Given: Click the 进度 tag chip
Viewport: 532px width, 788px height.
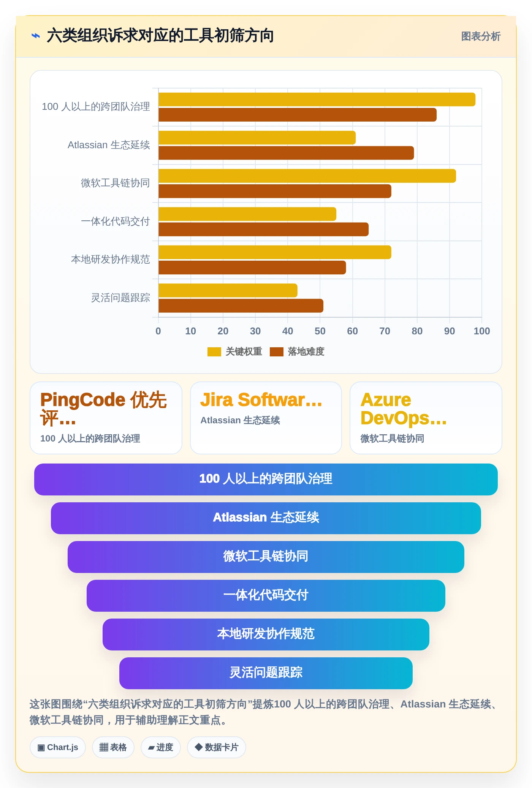Looking at the screenshot, I should pos(160,747).
